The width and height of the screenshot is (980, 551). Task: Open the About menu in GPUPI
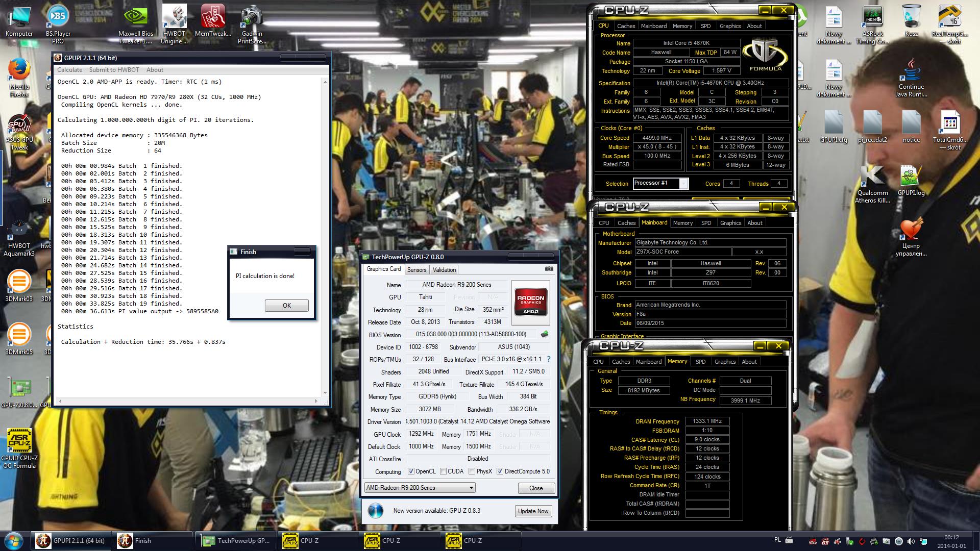pyautogui.click(x=155, y=70)
